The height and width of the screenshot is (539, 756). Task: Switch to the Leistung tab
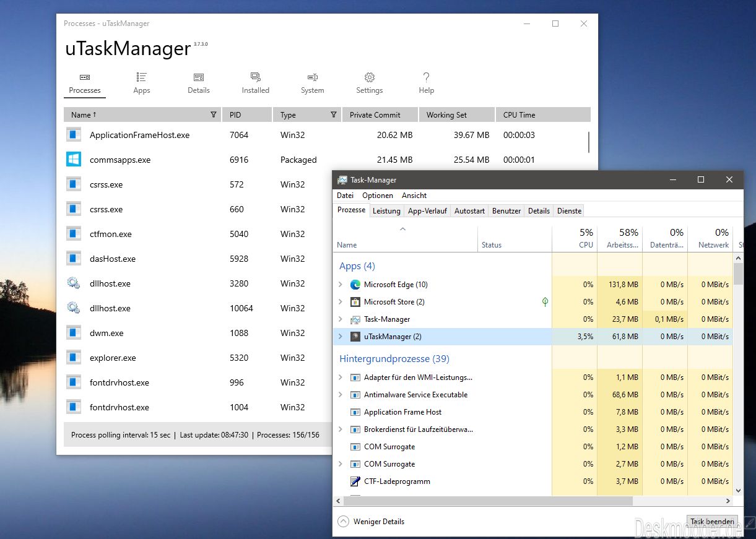(386, 211)
